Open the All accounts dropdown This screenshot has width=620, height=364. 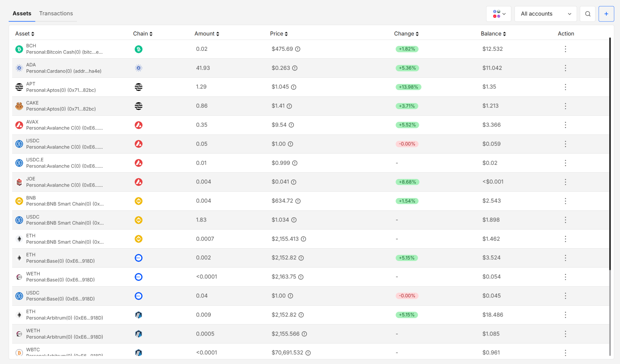pyautogui.click(x=545, y=14)
